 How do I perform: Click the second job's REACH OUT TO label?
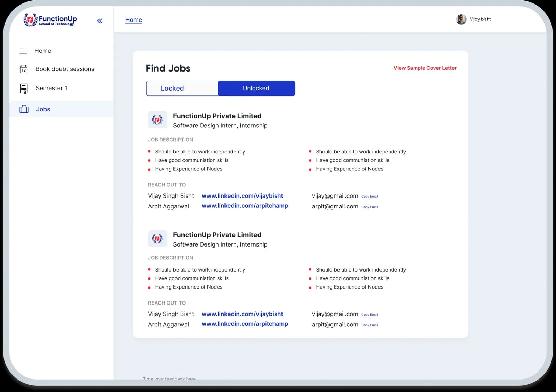pyautogui.click(x=167, y=303)
